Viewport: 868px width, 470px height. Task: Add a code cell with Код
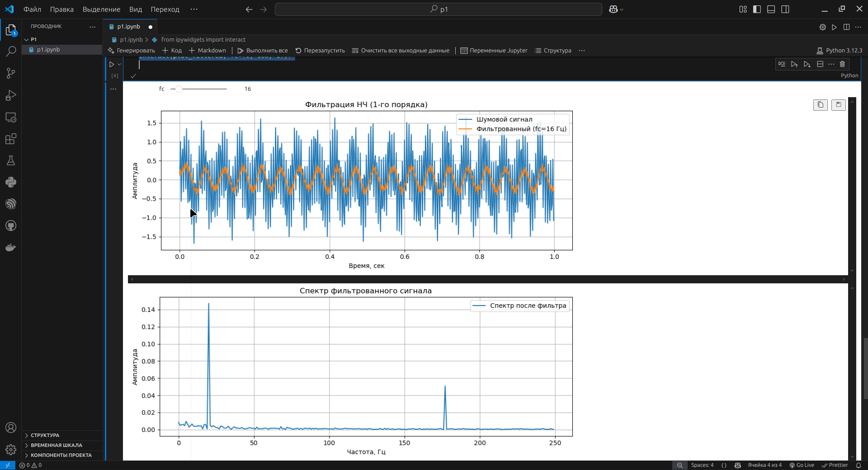pyautogui.click(x=172, y=51)
